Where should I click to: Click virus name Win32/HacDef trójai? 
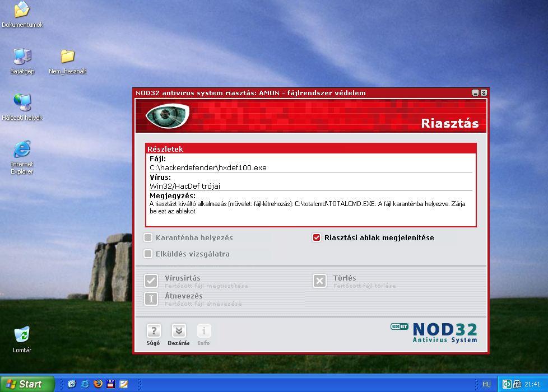pyautogui.click(x=185, y=186)
